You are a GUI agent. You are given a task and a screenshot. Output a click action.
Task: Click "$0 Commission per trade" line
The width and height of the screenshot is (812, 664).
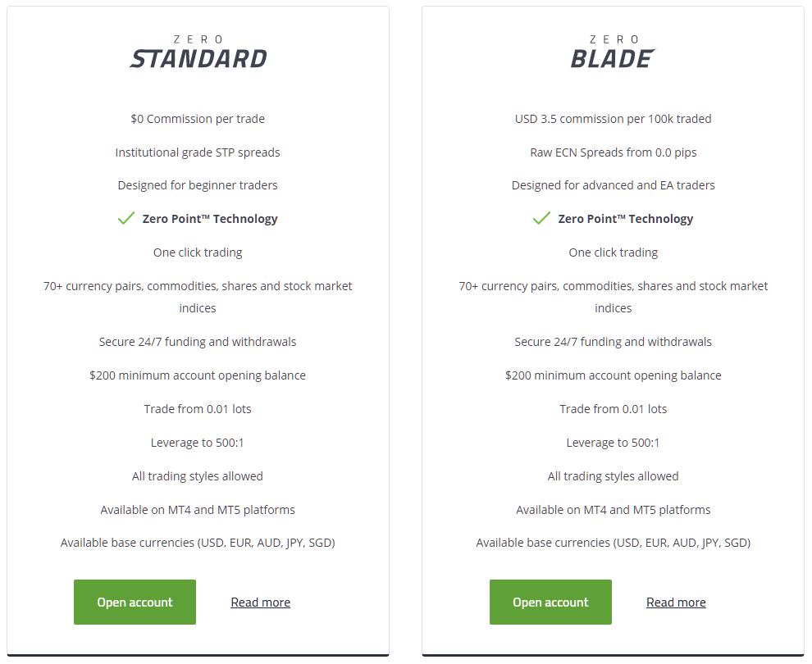pos(198,119)
